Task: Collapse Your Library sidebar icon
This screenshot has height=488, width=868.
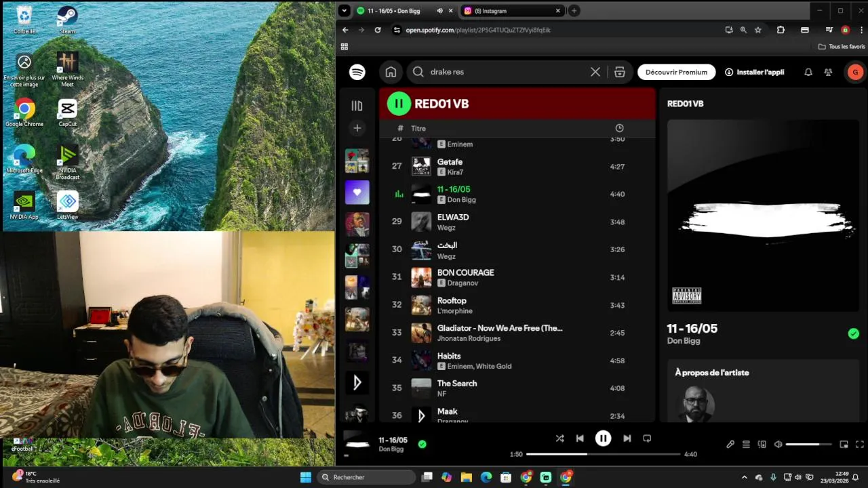Action: [357, 106]
